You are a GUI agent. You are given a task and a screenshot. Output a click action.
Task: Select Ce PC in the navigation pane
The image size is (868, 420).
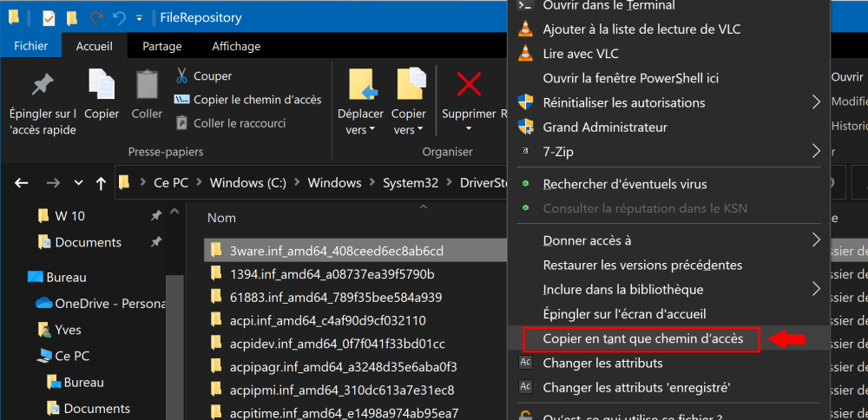tap(63, 357)
